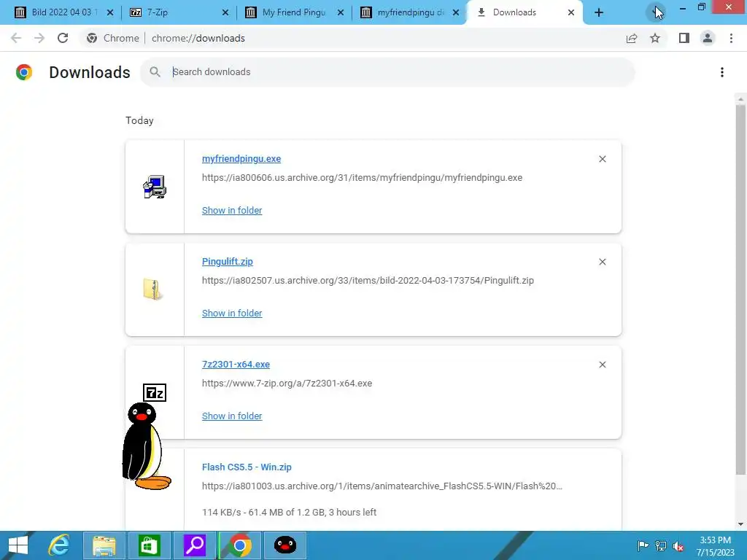Click the Chrome taskbar icon
747x560 pixels.
pyautogui.click(x=239, y=545)
